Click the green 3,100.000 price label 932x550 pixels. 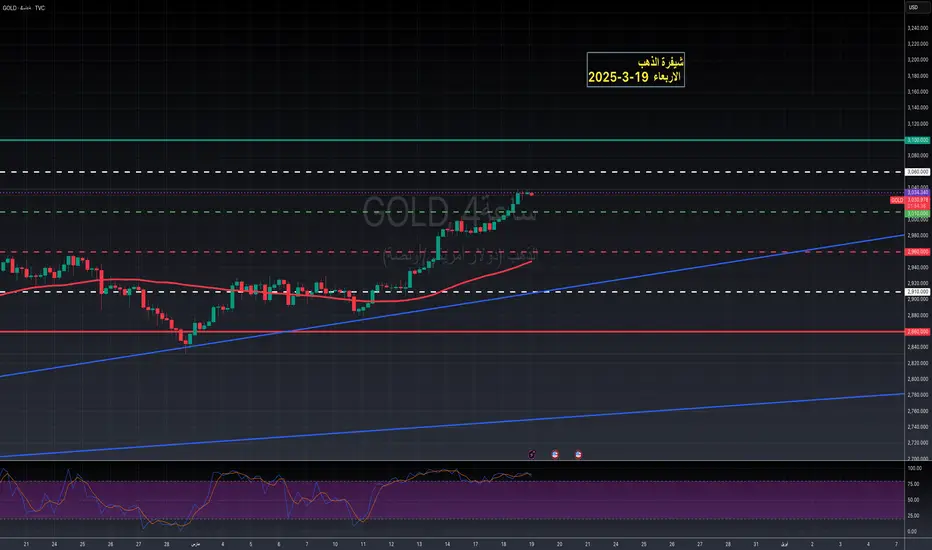(917, 140)
